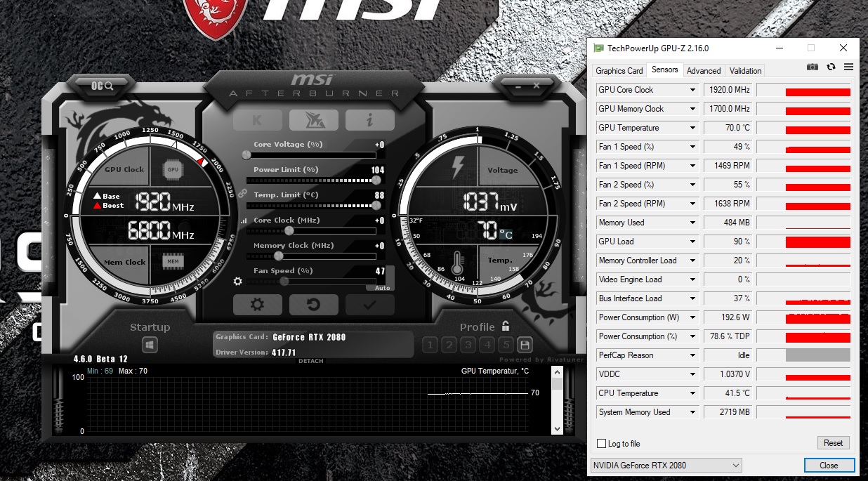Click the Core Clock (MHz) slider handle
Image resolution: width=868 pixels, height=481 pixels.
pos(289,230)
